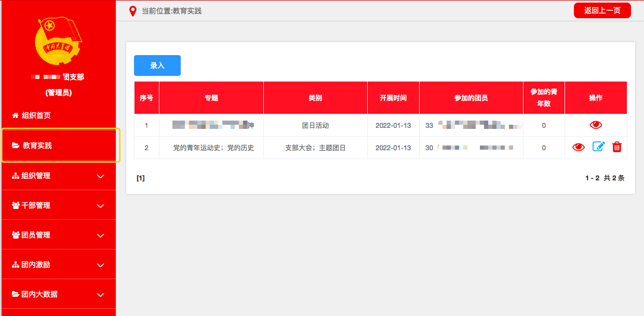Select the 支部大会；主题团日 cell
Image resolution: width=644 pixels, height=316 pixels.
pos(315,148)
